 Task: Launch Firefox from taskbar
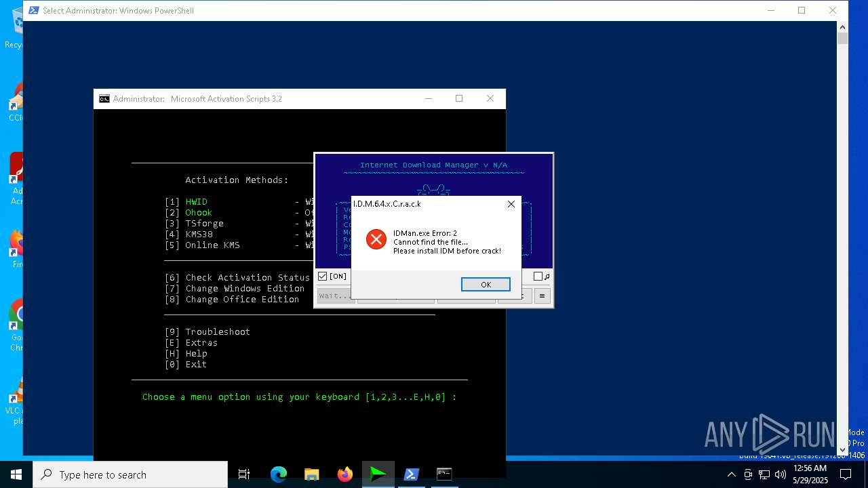(x=344, y=474)
